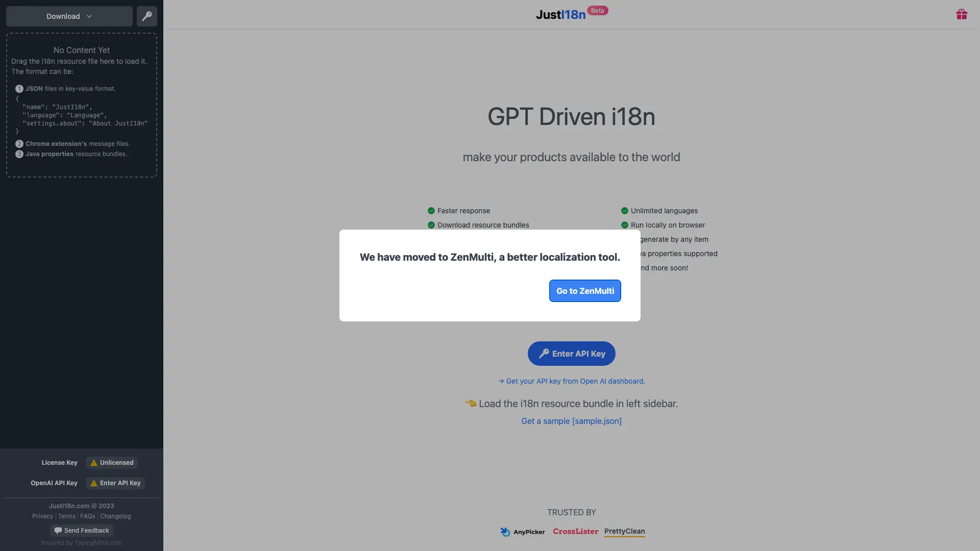This screenshot has width=980, height=551.
Task: Click the Unlicensed license key badge
Action: pyautogui.click(x=112, y=463)
